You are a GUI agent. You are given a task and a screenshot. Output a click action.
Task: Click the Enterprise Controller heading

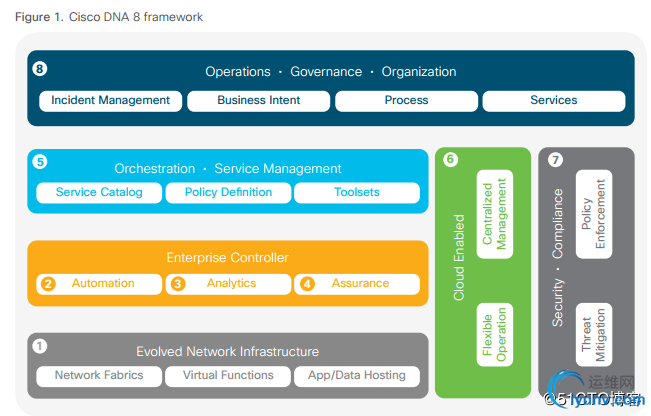[x=228, y=258]
